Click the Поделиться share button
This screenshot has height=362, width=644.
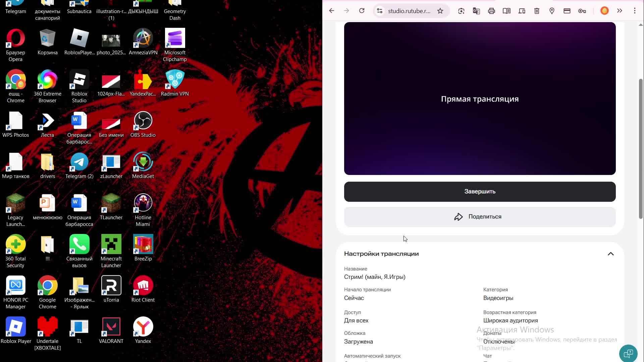[480, 217]
